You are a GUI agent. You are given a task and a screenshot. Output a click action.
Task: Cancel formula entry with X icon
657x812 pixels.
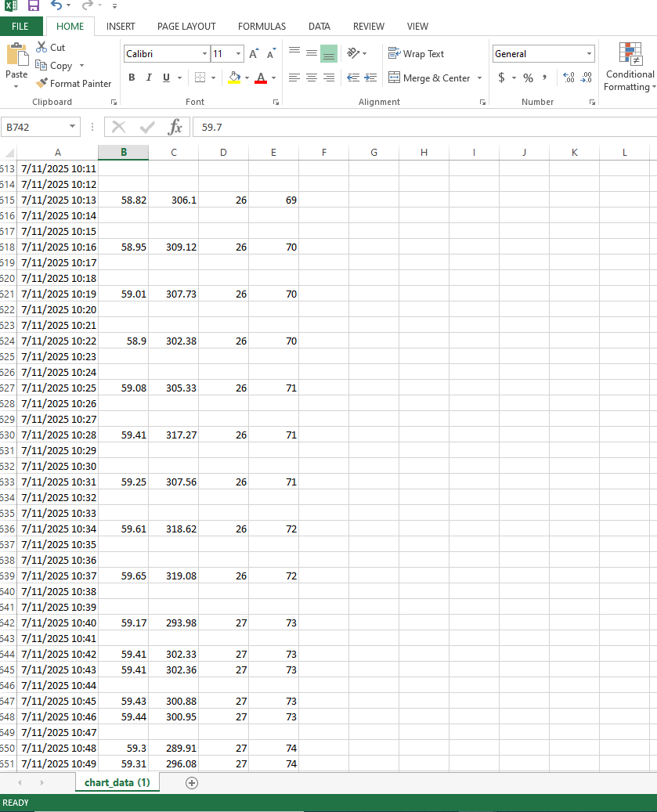[x=118, y=127]
